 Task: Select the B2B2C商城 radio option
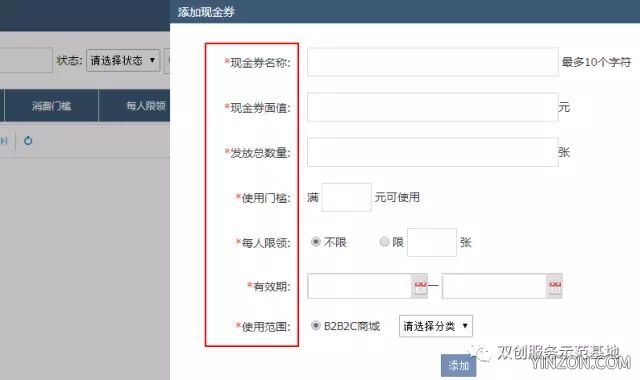pyautogui.click(x=316, y=325)
